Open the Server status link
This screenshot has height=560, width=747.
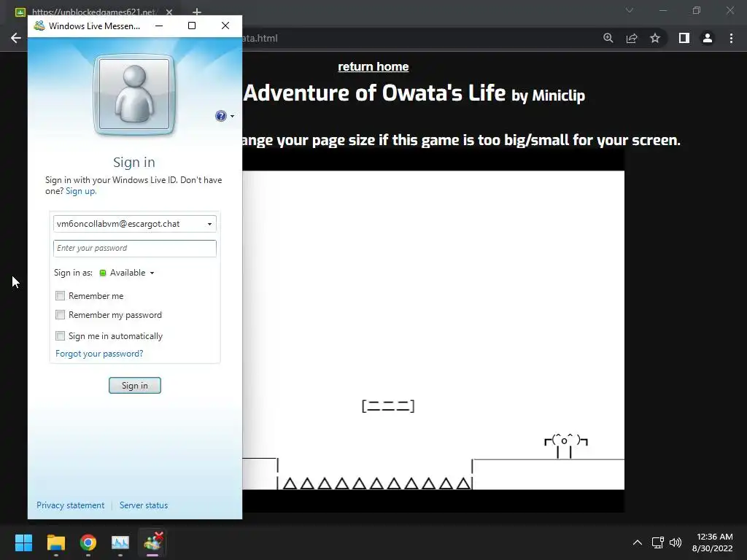(144, 505)
